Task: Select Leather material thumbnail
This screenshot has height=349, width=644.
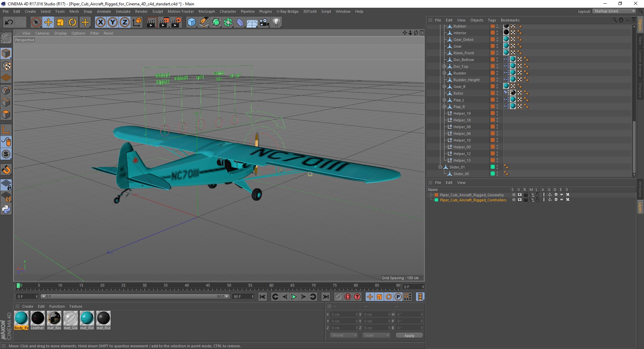Action: tap(38, 318)
